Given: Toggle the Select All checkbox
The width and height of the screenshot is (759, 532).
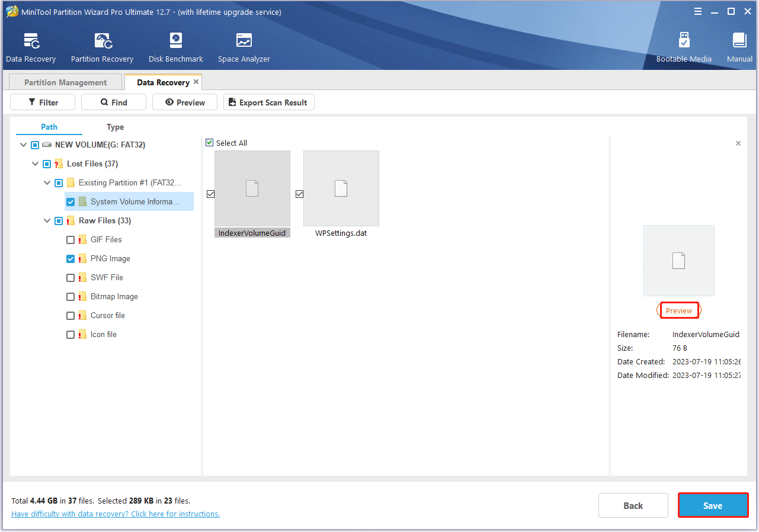Looking at the screenshot, I should point(209,143).
